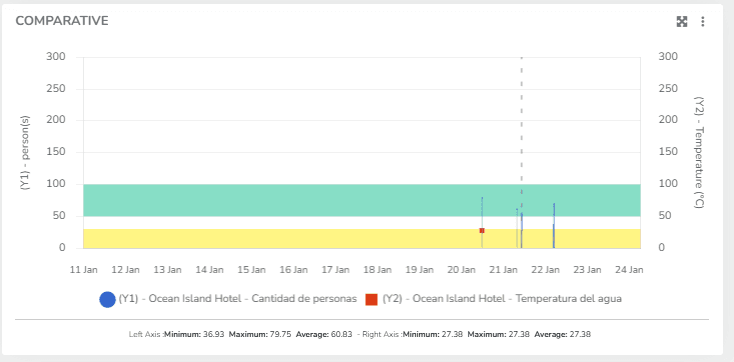Viewport: 734px width, 362px height.
Task: Click the (Y2) - Temperature (°C) axis title
Action: pos(700,153)
